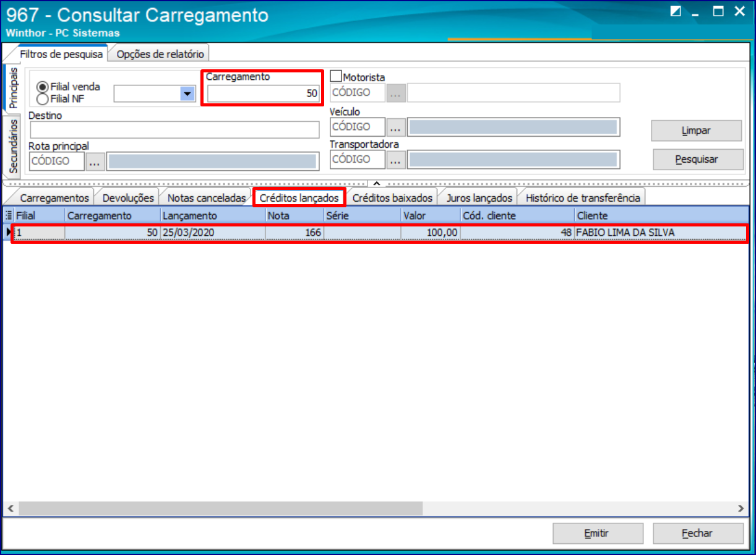
Task: Open Transportadora lookup ellipsis button
Action: [x=396, y=160]
